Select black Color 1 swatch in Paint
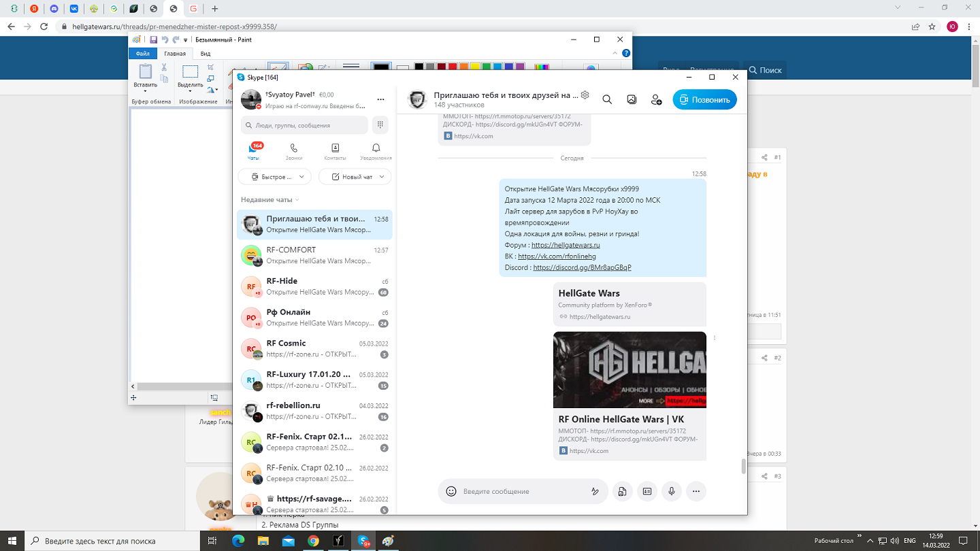 pos(381,67)
